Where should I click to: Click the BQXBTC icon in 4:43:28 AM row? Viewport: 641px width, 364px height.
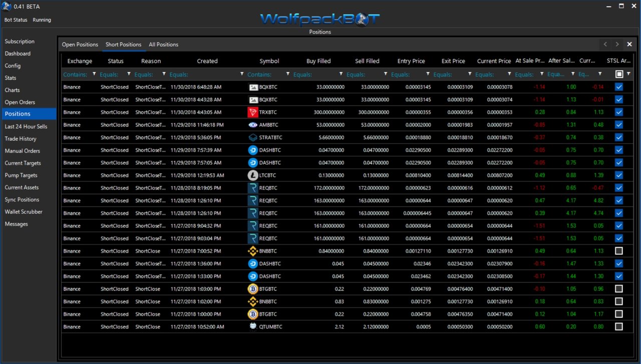pos(252,100)
